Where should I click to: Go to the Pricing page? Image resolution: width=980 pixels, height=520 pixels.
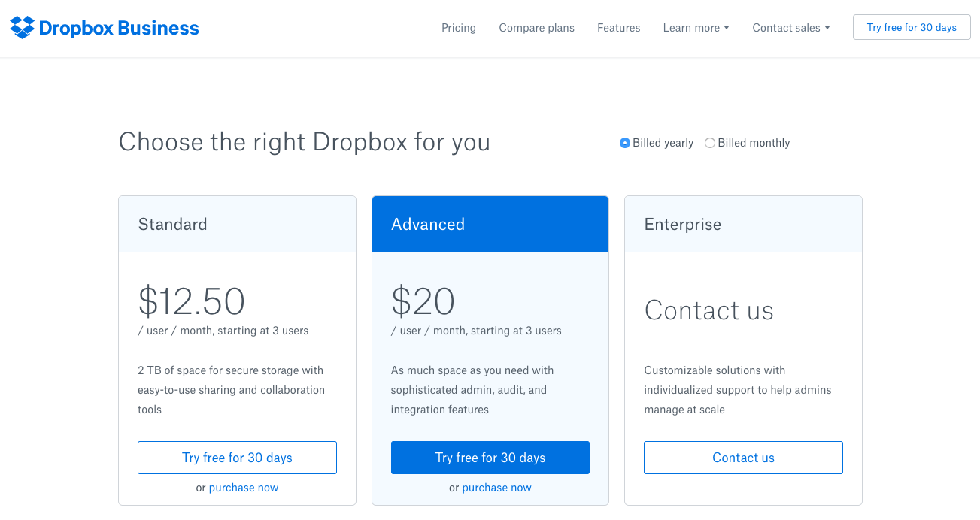tap(459, 28)
